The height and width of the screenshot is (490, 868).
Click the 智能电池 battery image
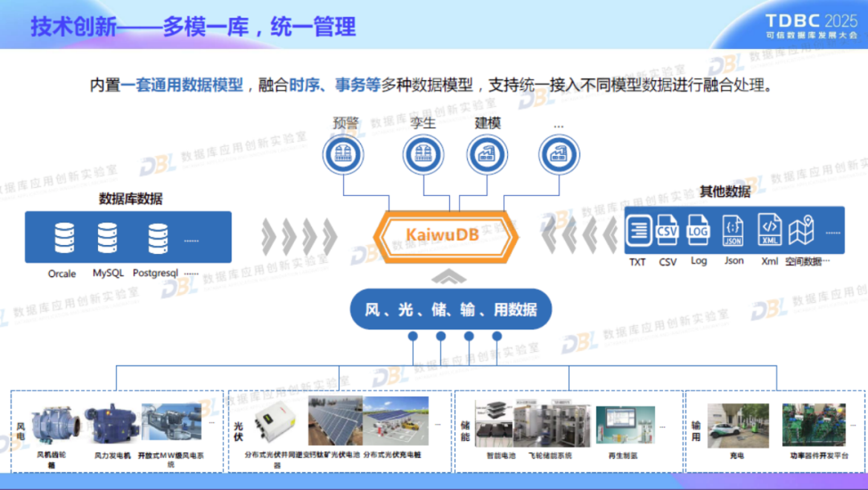(494, 424)
